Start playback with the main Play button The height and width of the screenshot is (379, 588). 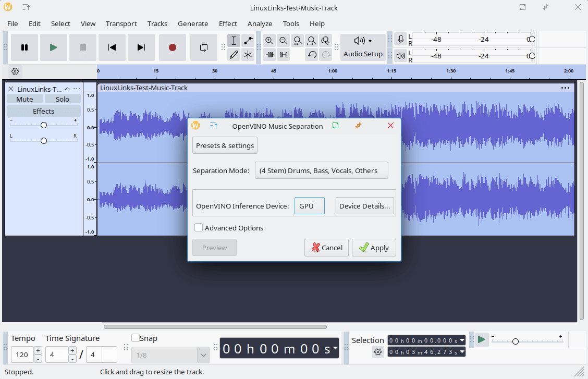pos(54,47)
